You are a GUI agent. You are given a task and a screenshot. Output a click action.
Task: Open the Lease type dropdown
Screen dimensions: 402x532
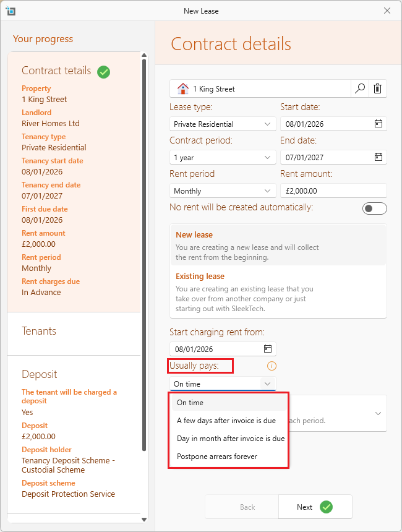pyautogui.click(x=223, y=124)
